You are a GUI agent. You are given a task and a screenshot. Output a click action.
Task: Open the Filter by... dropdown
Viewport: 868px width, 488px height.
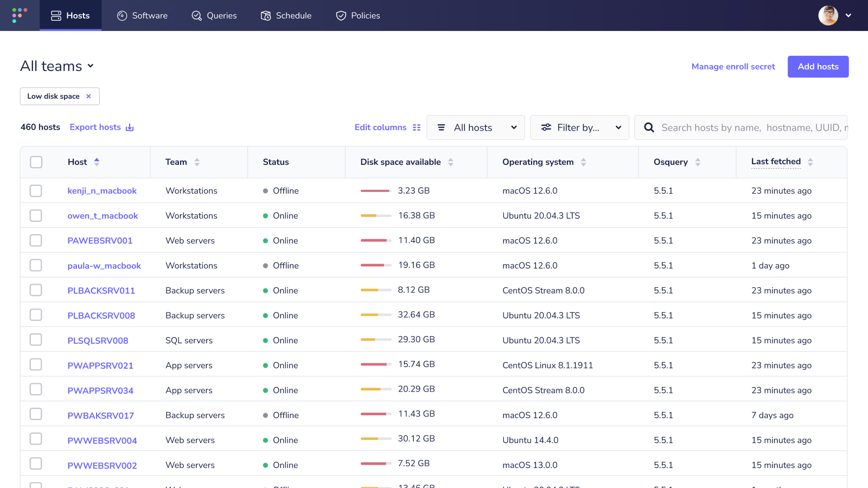(579, 127)
